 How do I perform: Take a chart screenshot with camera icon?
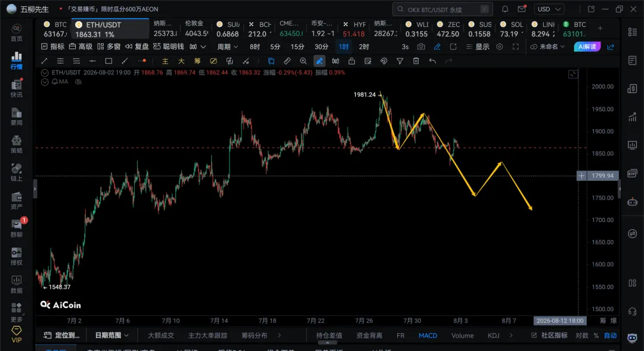point(421,47)
